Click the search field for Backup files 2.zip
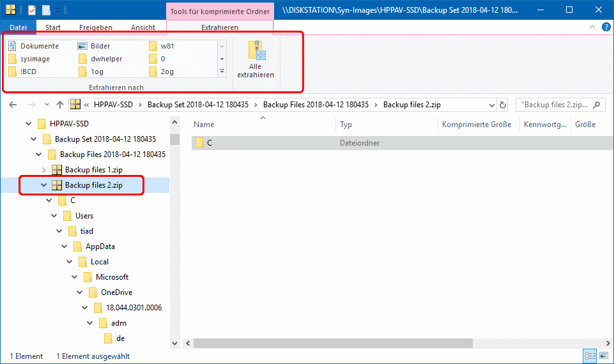The width and height of the screenshot is (614, 364). coord(555,105)
